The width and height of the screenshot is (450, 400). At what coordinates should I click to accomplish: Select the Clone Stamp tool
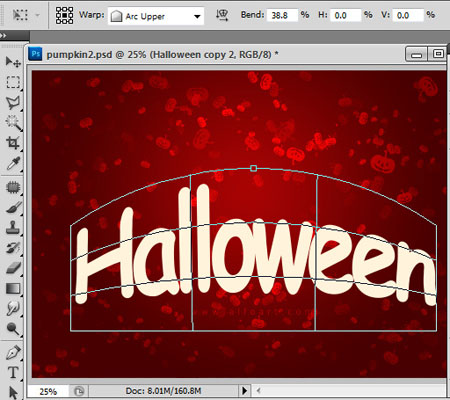point(13,227)
